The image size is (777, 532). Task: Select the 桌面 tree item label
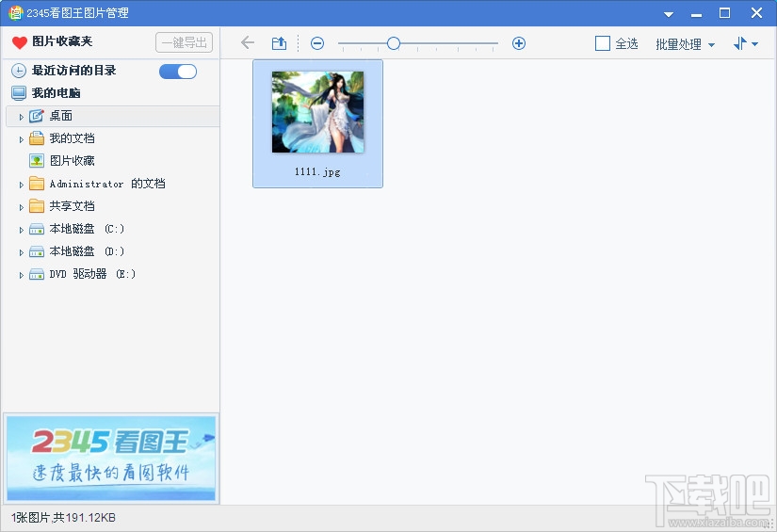[61, 116]
